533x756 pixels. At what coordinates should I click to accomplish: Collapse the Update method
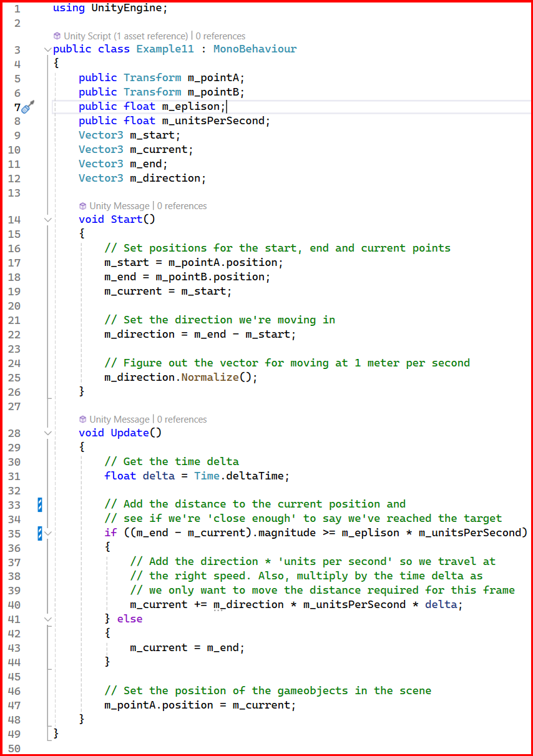48,433
